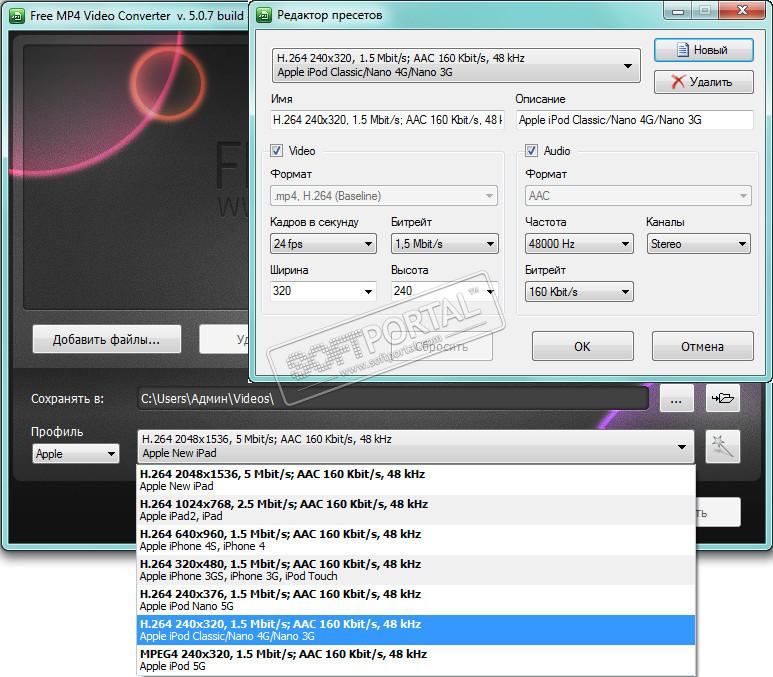Delete the preset with Удалить button
This screenshot has height=677, width=773.
click(x=703, y=82)
